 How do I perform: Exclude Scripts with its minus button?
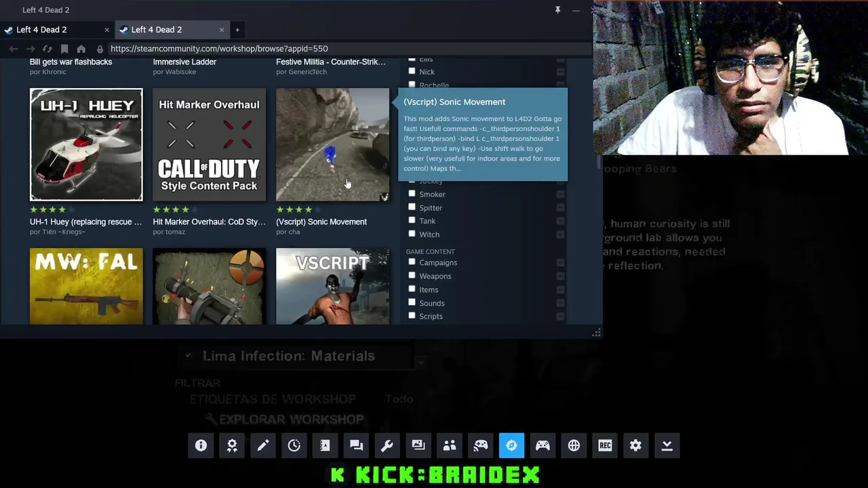(x=560, y=317)
